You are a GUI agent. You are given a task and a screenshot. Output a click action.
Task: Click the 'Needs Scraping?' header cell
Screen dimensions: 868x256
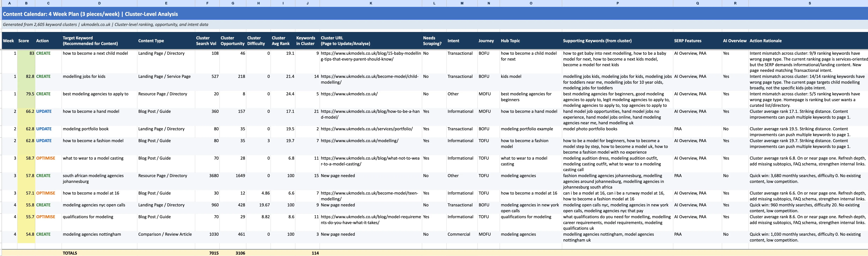[432, 41]
